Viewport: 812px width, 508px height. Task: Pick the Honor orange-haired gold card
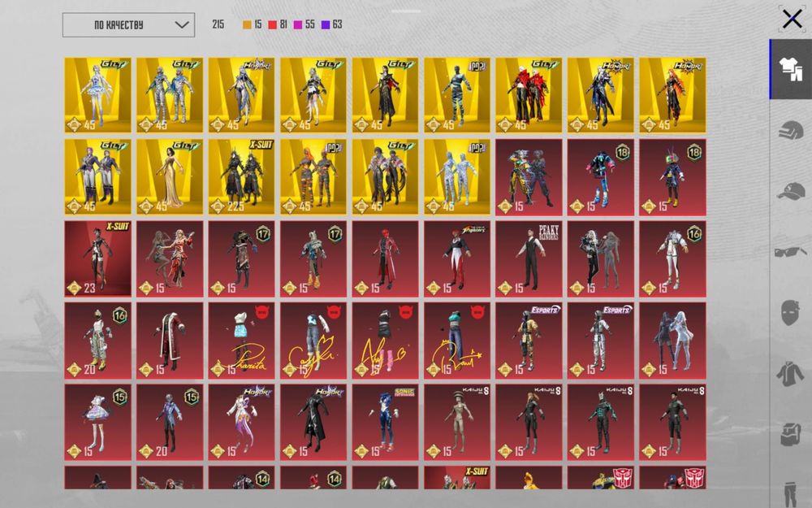click(672, 95)
